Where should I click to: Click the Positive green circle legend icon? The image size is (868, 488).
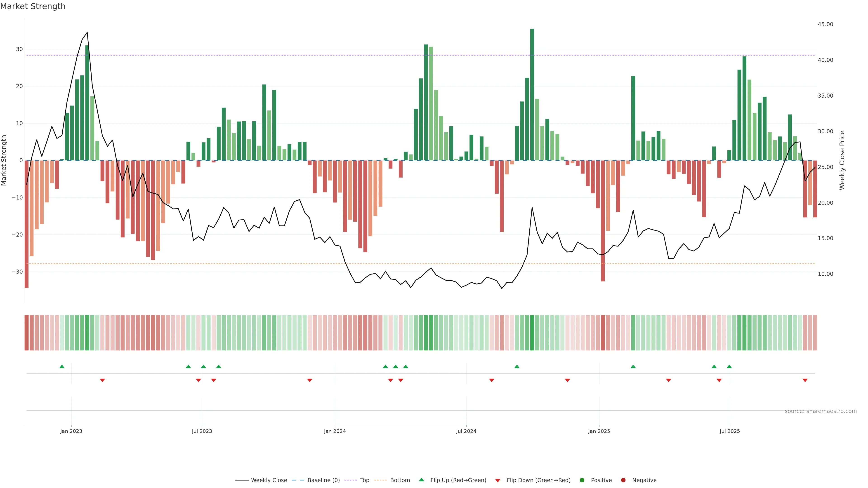point(582,480)
